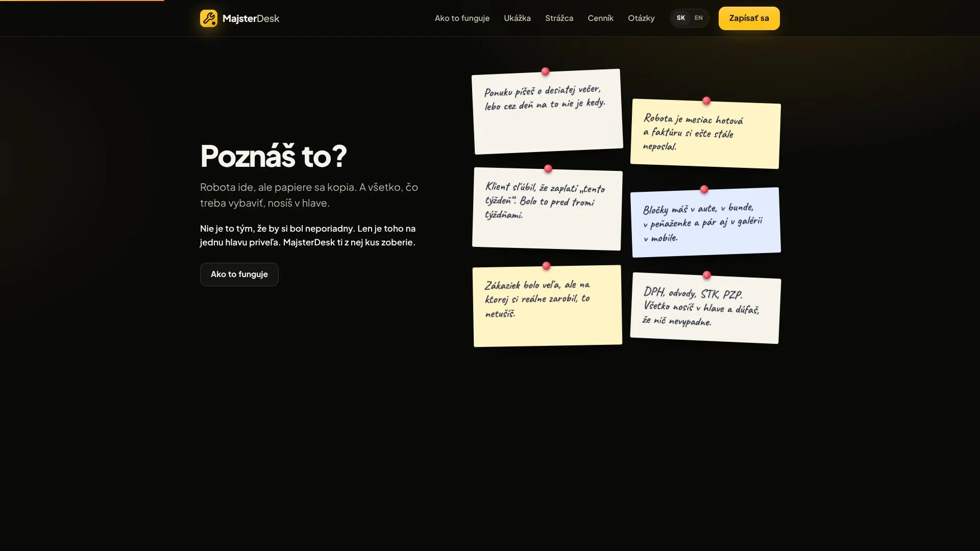980x551 pixels.
Task: Click the 'Poznáš to?' heading
Action: 274,156
